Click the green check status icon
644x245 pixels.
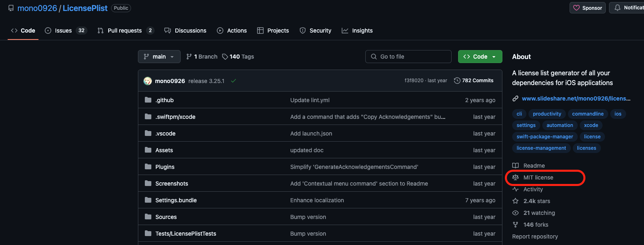234,81
